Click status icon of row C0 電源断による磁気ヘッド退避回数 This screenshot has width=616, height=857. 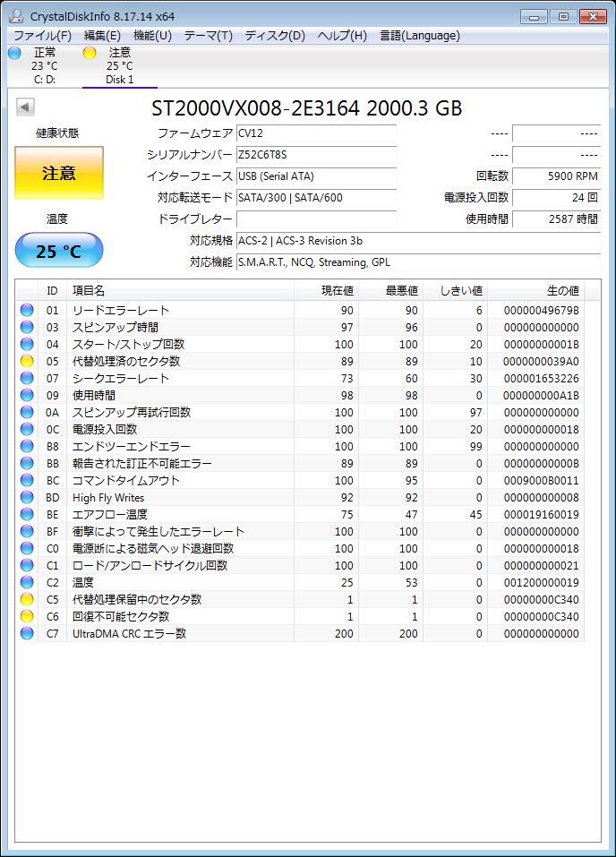[x=27, y=548]
